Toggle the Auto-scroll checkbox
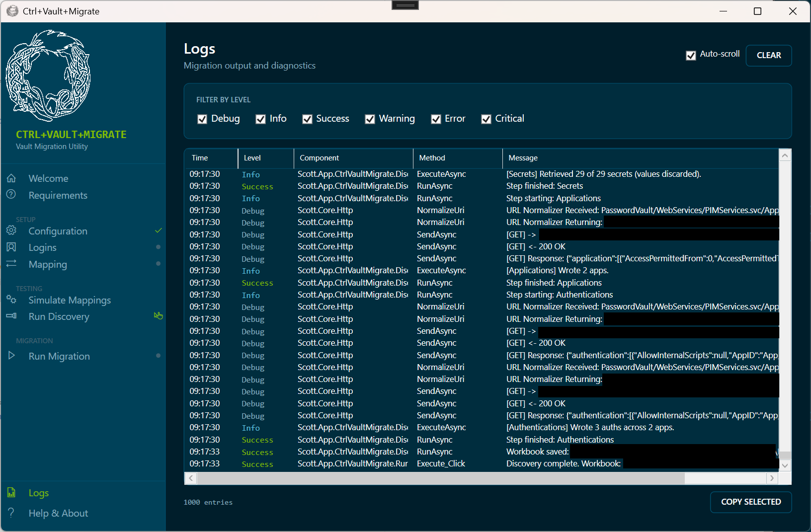Viewport: 811px width, 532px height. [x=691, y=56]
